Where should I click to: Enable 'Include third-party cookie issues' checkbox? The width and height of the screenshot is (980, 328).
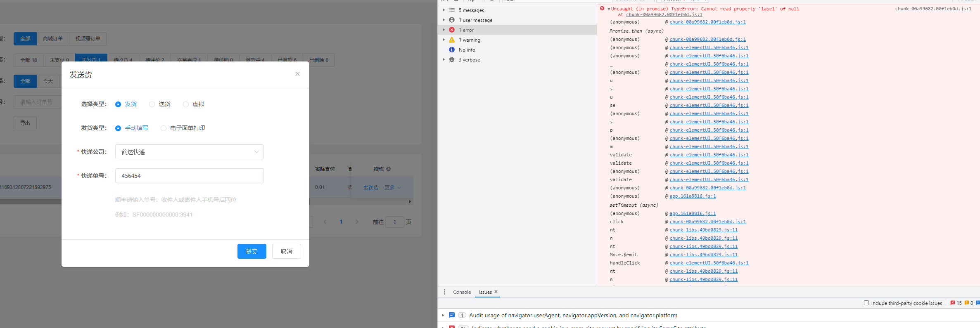pyautogui.click(x=866, y=303)
